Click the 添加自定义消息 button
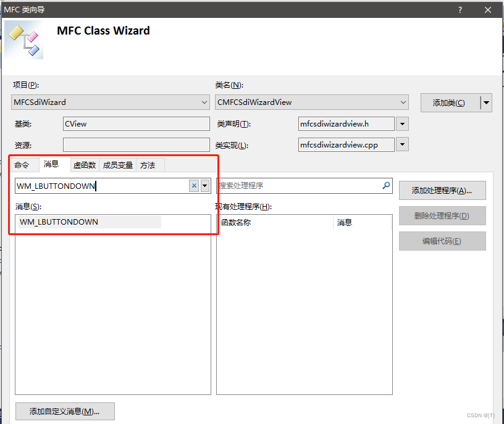Screen dimensions: 504x424 64,411
